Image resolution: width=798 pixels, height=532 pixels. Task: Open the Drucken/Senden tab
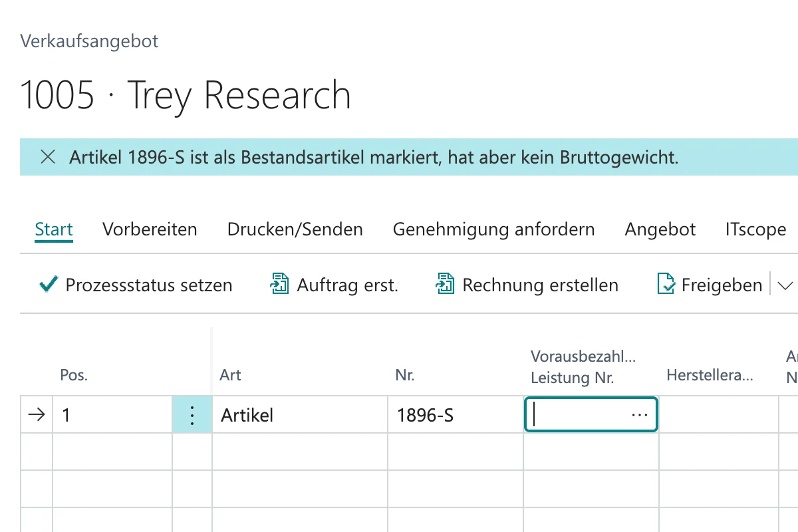(295, 229)
